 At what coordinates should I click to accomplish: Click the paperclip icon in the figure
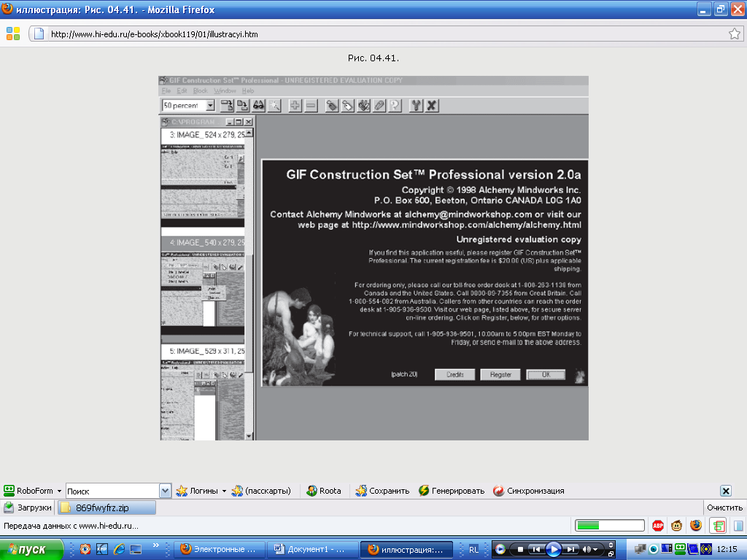(x=379, y=105)
